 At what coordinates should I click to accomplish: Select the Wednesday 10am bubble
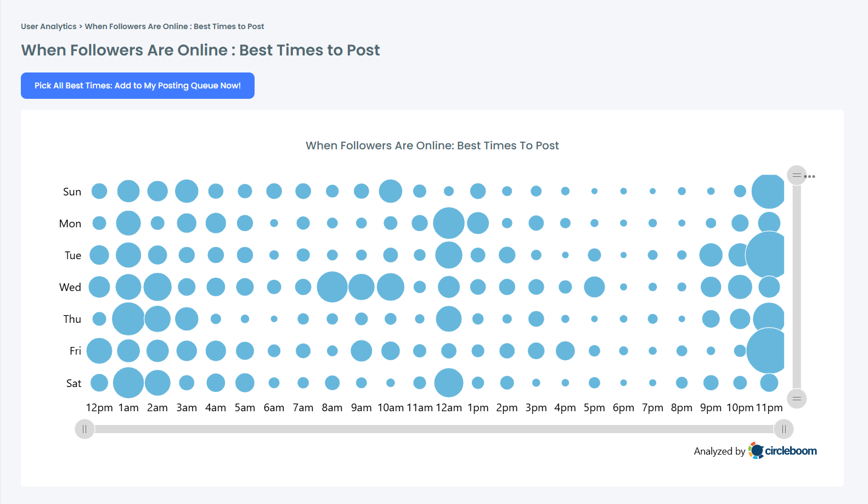391,287
